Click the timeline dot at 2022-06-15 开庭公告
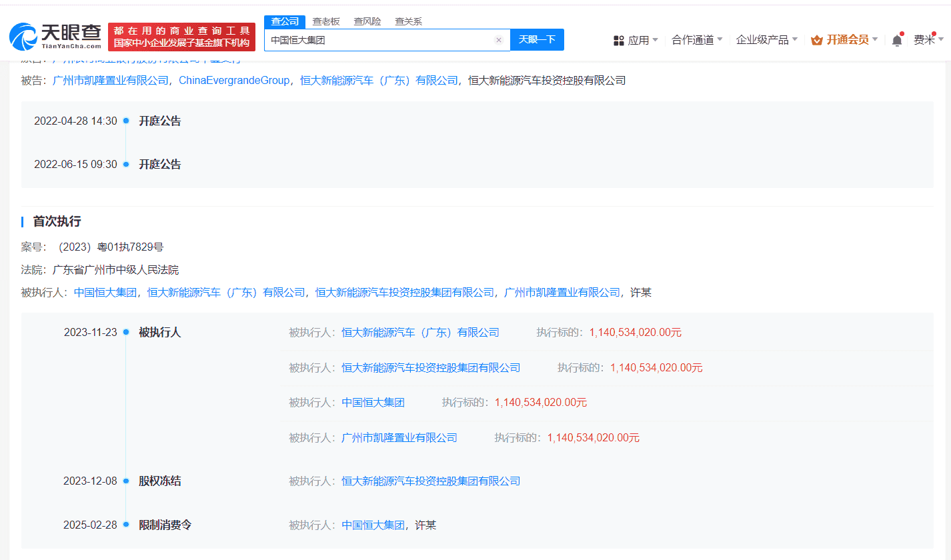 tap(126, 164)
